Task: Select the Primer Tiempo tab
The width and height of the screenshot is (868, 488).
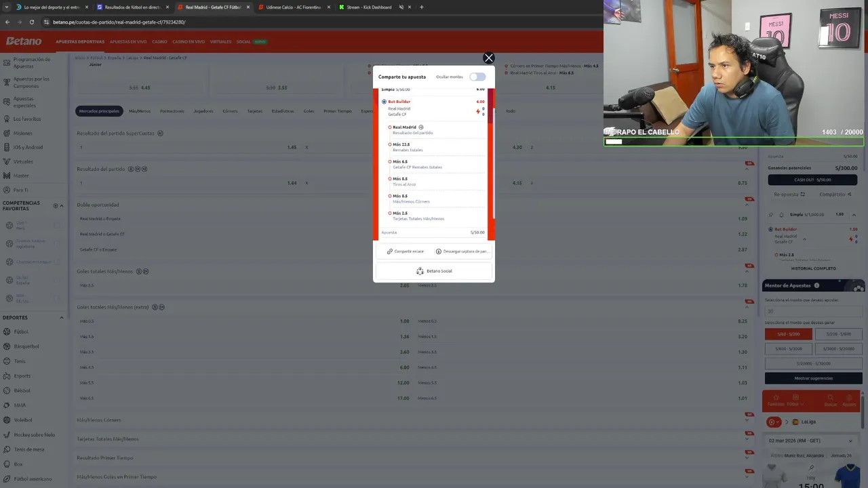Action: point(338,111)
